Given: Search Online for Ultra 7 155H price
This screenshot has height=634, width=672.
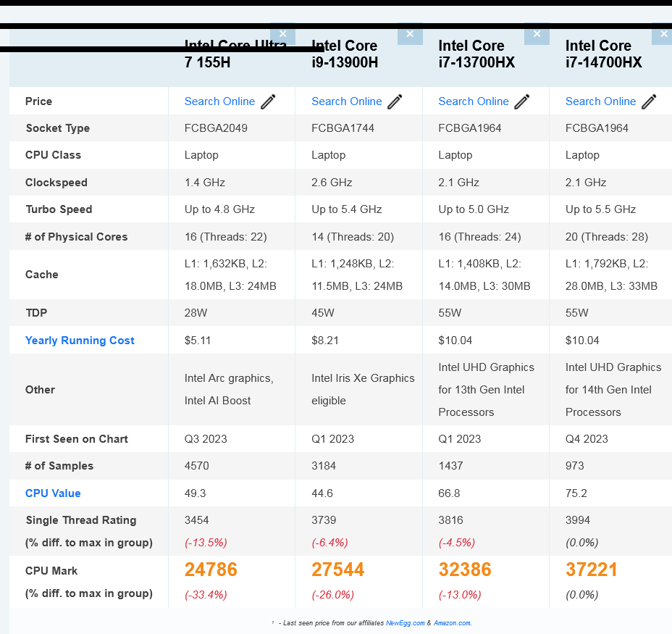Looking at the screenshot, I should [219, 101].
